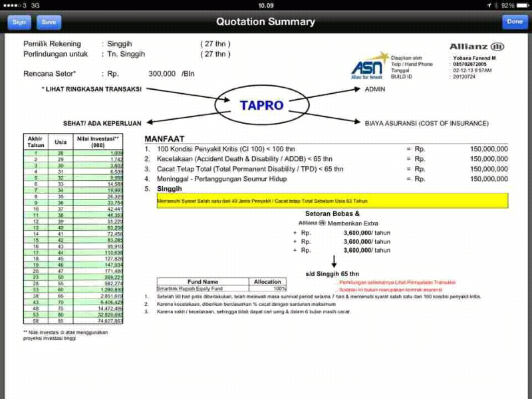The height and width of the screenshot is (399, 532).
Task: Tap the 'Fund Name' table header
Action: pyautogui.click(x=203, y=281)
